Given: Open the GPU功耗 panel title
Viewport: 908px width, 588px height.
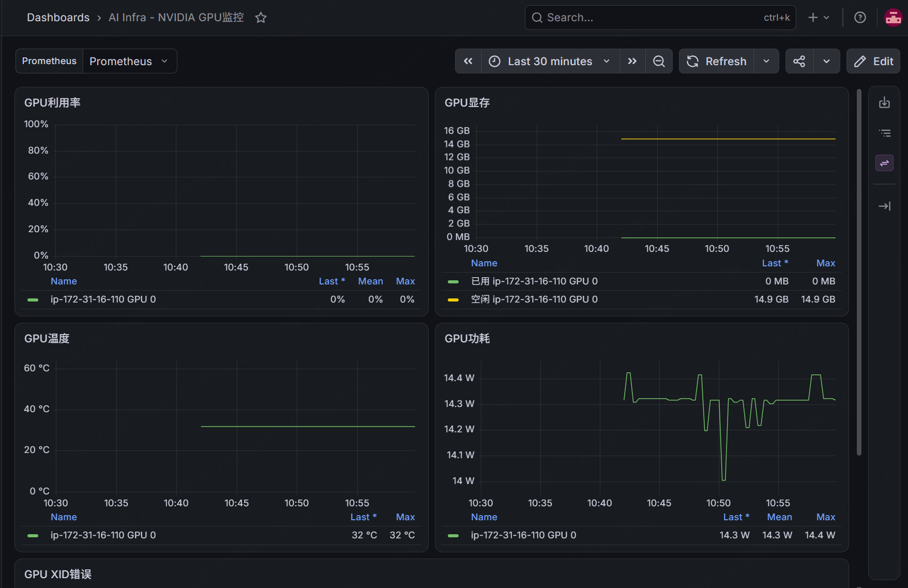Looking at the screenshot, I should 467,338.
